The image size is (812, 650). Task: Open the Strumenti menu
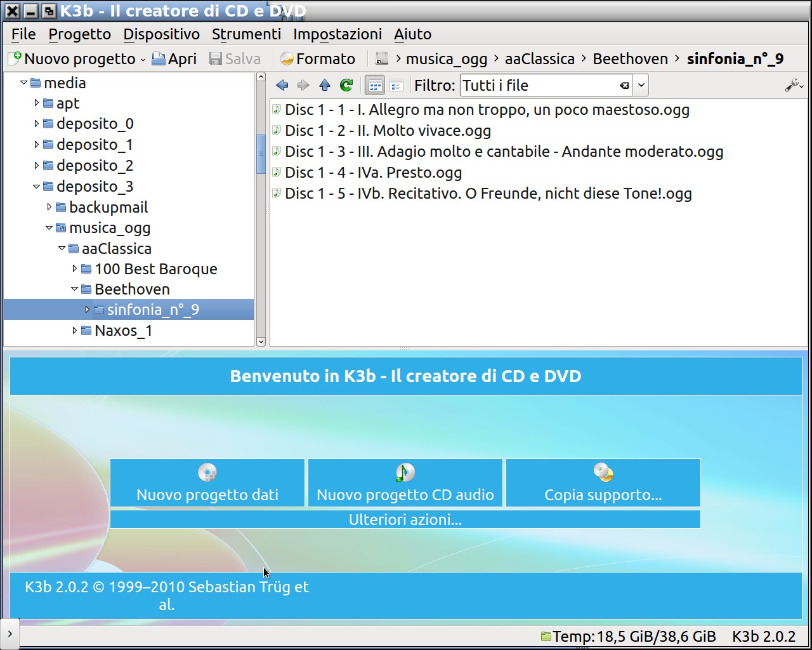click(246, 34)
